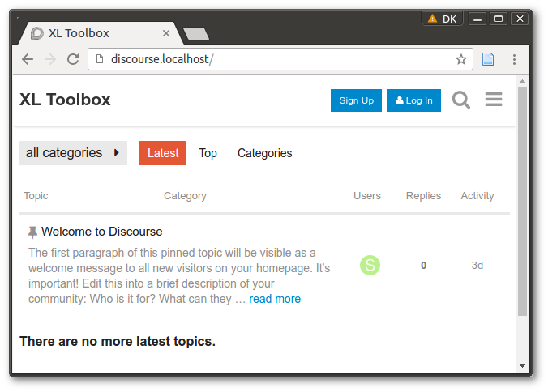Screen dimensions: 548x392
Task: Bookmark page with star icon
Action: (x=461, y=59)
